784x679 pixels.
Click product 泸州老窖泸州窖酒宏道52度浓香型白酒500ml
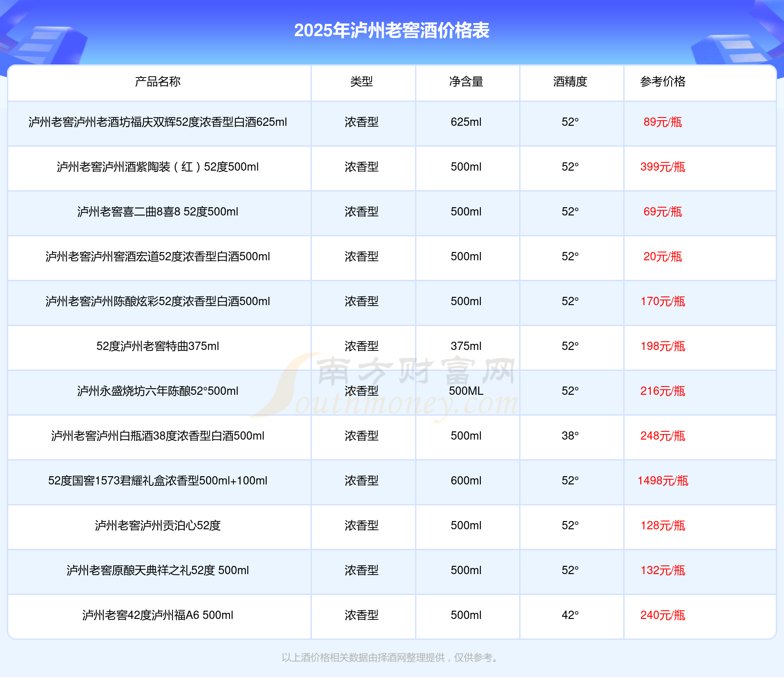(x=158, y=256)
